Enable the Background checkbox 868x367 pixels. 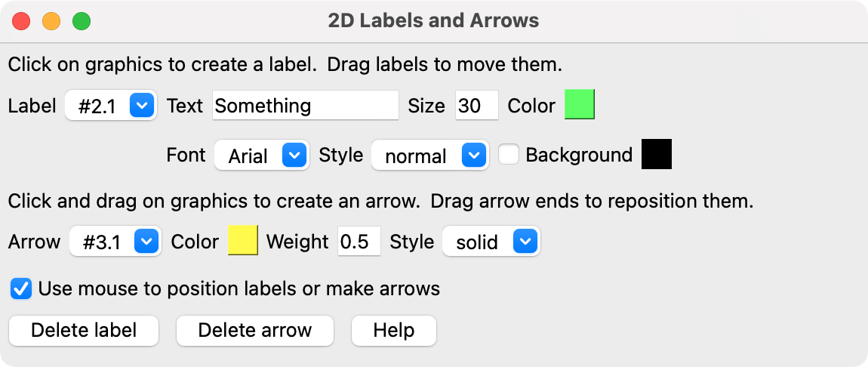coord(509,155)
